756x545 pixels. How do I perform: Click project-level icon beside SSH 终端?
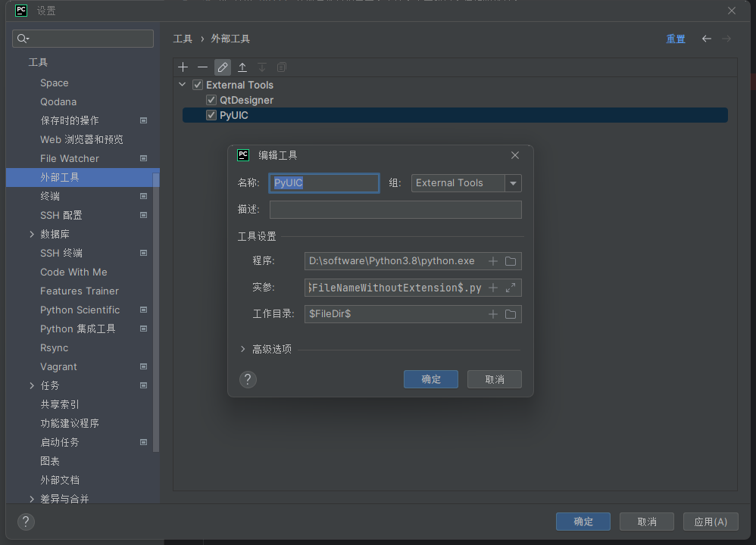(x=143, y=253)
